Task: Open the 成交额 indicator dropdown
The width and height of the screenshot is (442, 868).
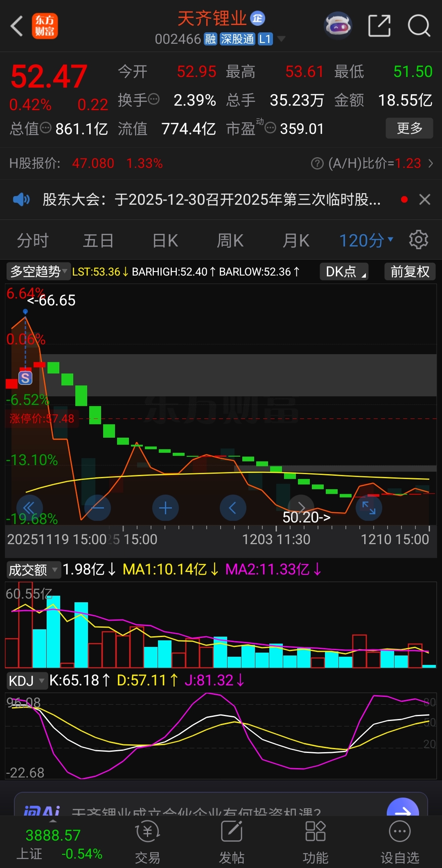Action: click(x=34, y=570)
